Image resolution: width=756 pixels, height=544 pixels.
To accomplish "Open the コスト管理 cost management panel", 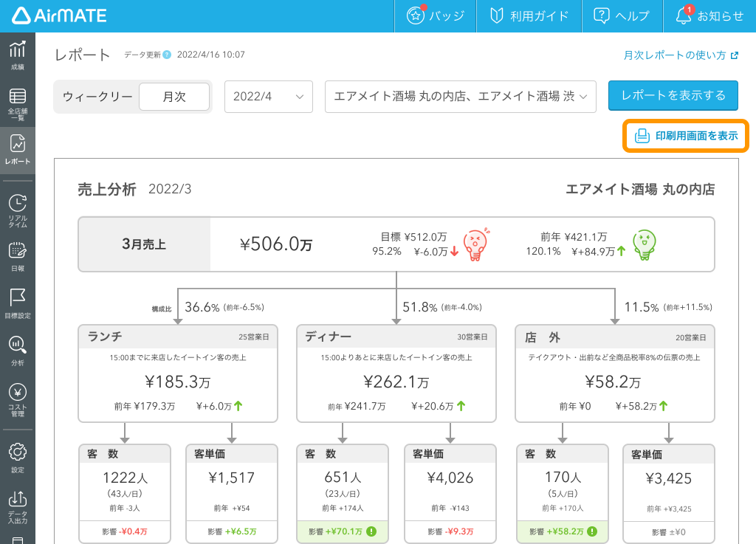I will [x=18, y=396].
